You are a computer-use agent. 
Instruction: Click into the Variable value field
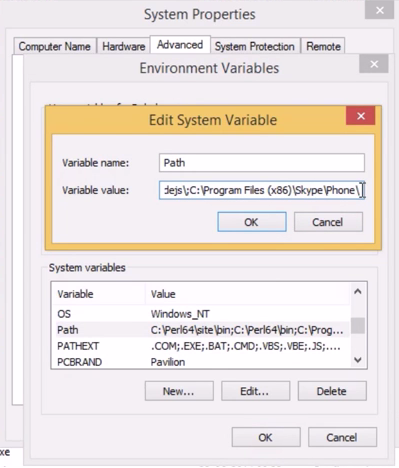(x=262, y=190)
